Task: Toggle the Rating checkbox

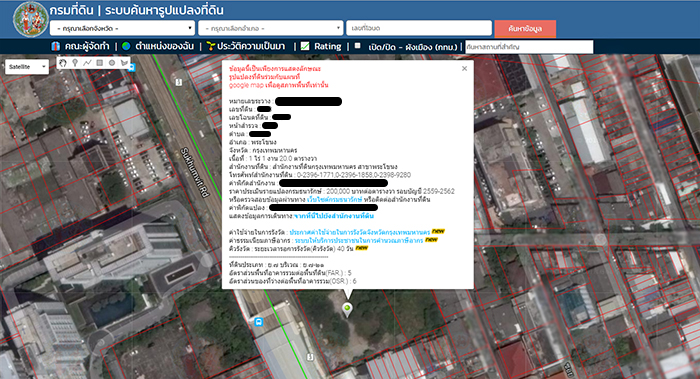Action: point(305,46)
